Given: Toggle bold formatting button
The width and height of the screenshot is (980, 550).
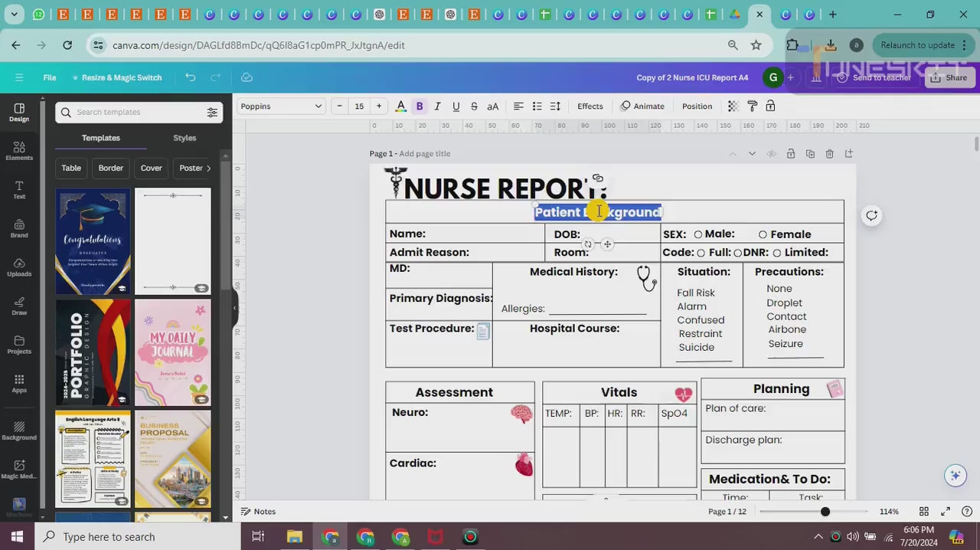Looking at the screenshot, I should [419, 106].
